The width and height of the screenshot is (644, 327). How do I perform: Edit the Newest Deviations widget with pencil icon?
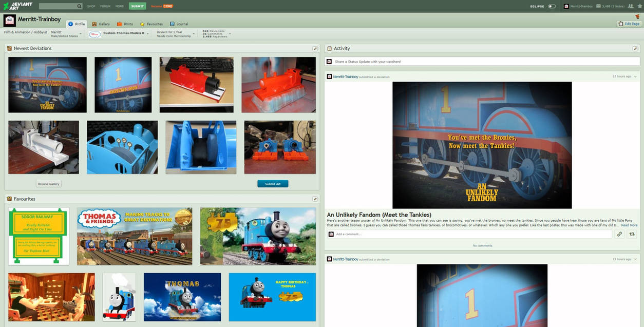tap(315, 48)
